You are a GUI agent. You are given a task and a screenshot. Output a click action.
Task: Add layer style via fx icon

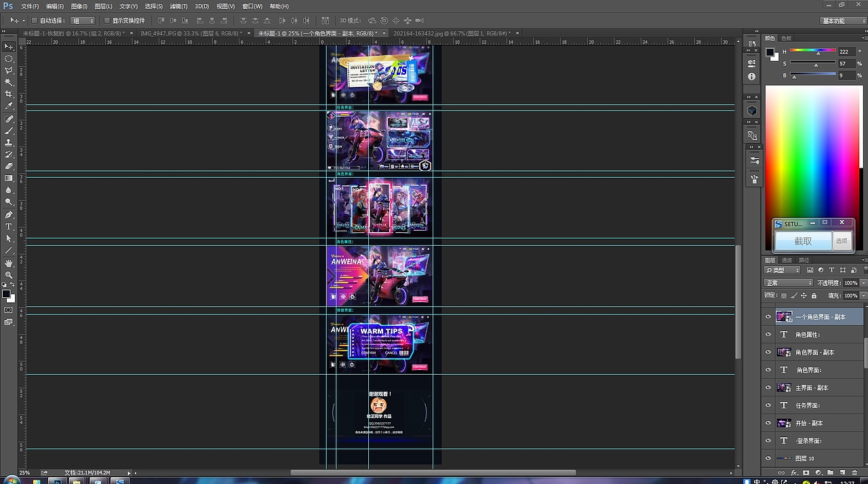pyautogui.click(x=793, y=472)
